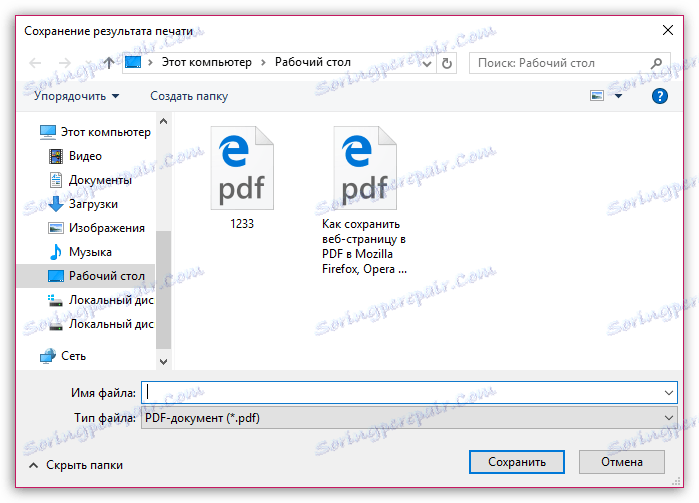Image resolution: width=699 pixels, height=503 pixels.
Task: Click 'Рабочий стол' in the address bar
Action: pyautogui.click(x=312, y=62)
